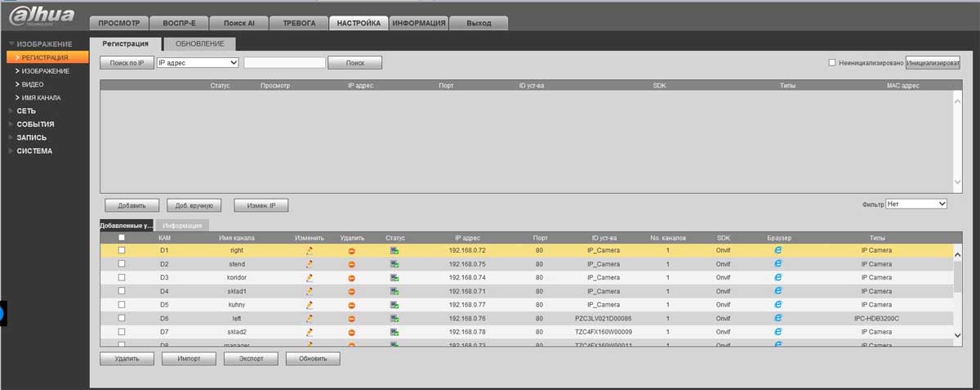Screen dimensions: 980x390
Task: Expand the СЕТЬ sidebar section
Action: (x=26, y=110)
